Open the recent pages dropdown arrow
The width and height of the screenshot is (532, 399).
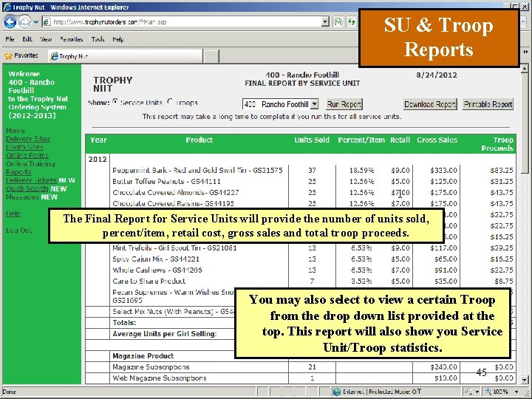[x=36, y=22]
